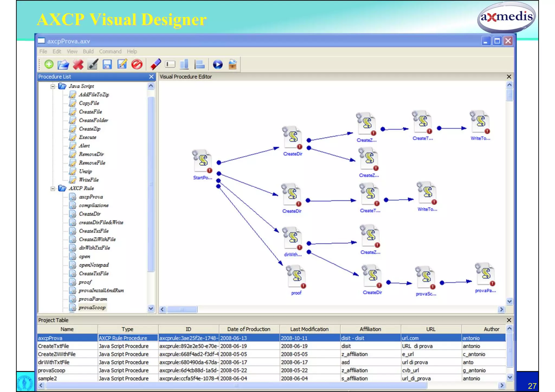Select the brush toolbar icon
The image size is (555, 392).
click(93, 64)
